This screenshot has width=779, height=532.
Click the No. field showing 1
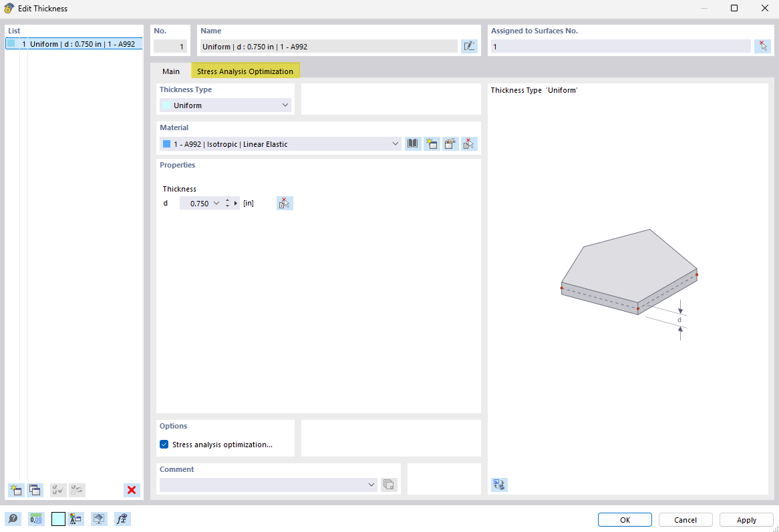pyautogui.click(x=170, y=46)
